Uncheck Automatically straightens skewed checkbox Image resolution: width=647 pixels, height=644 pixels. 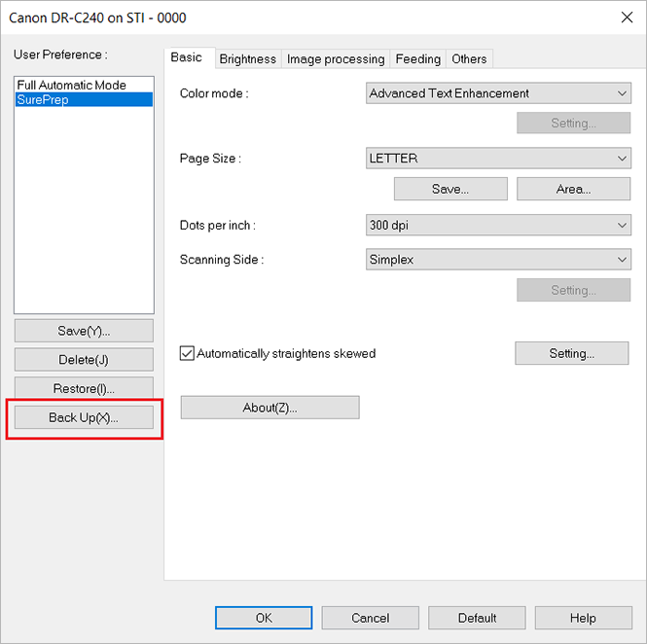pyautogui.click(x=188, y=354)
